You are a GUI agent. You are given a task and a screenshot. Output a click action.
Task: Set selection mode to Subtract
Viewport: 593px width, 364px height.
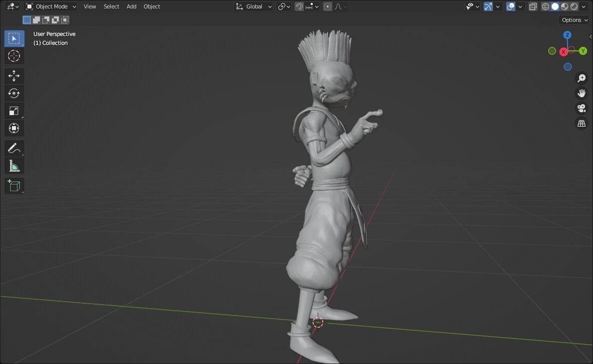click(x=46, y=19)
